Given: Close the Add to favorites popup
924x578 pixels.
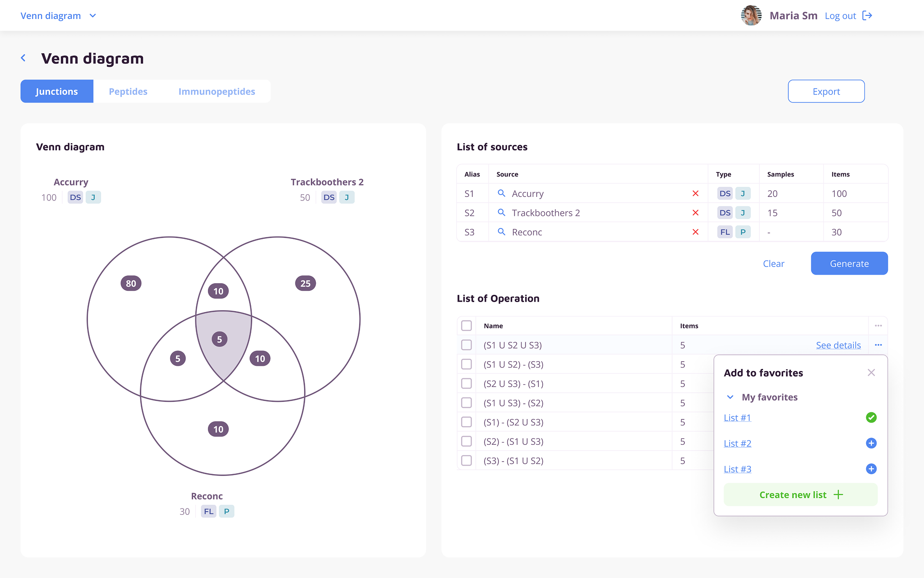Looking at the screenshot, I should click(871, 373).
